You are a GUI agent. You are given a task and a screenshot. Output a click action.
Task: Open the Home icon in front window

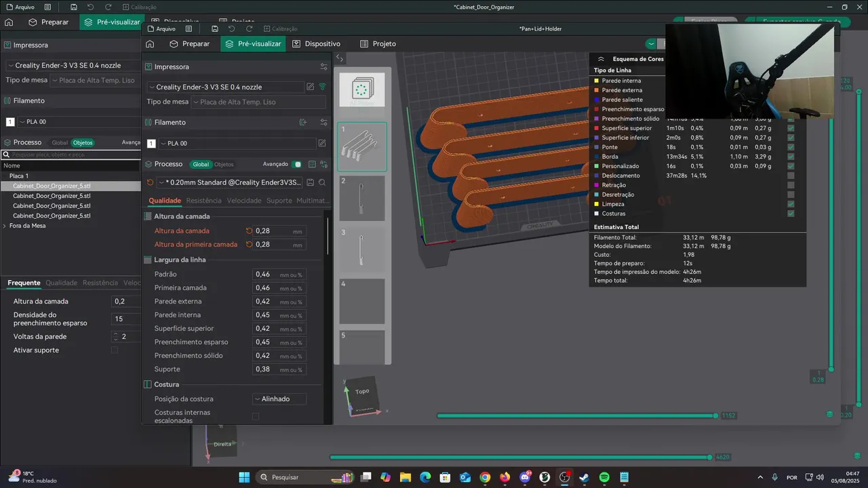point(150,43)
